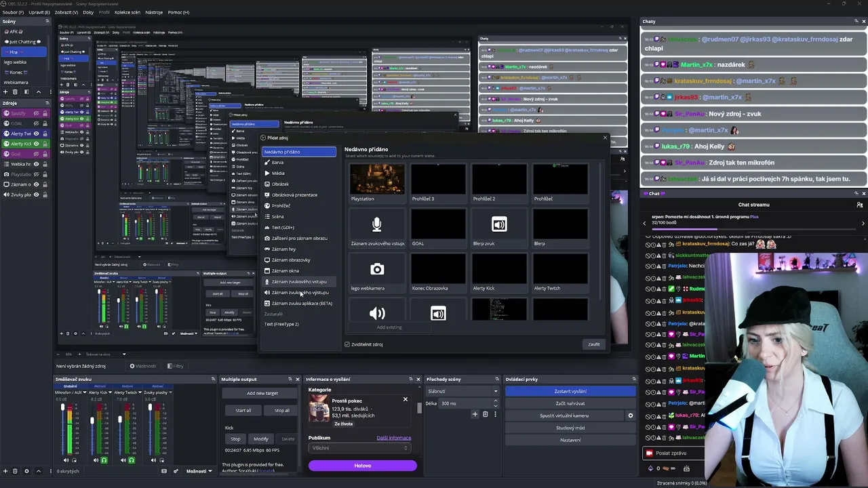Open advanced audio properties gear in mixer toolbar
The width and height of the screenshot is (868, 488).
(x=176, y=471)
